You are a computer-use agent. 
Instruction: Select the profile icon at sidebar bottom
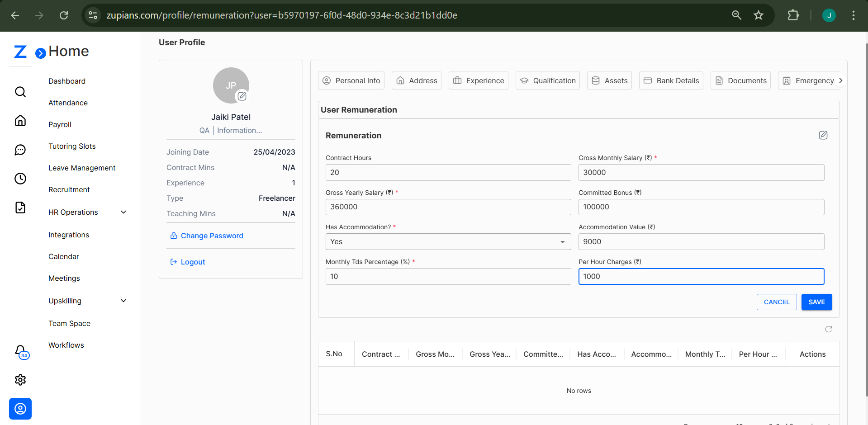tap(20, 409)
